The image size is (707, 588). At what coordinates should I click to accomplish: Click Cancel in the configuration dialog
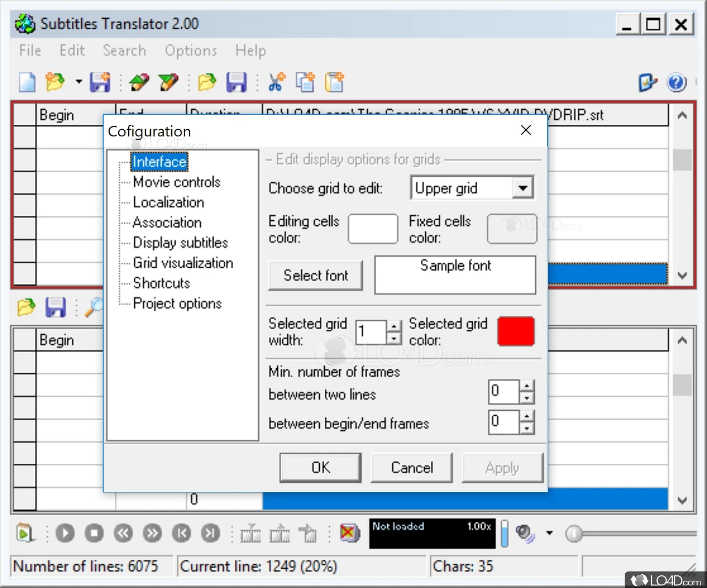(x=411, y=468)
